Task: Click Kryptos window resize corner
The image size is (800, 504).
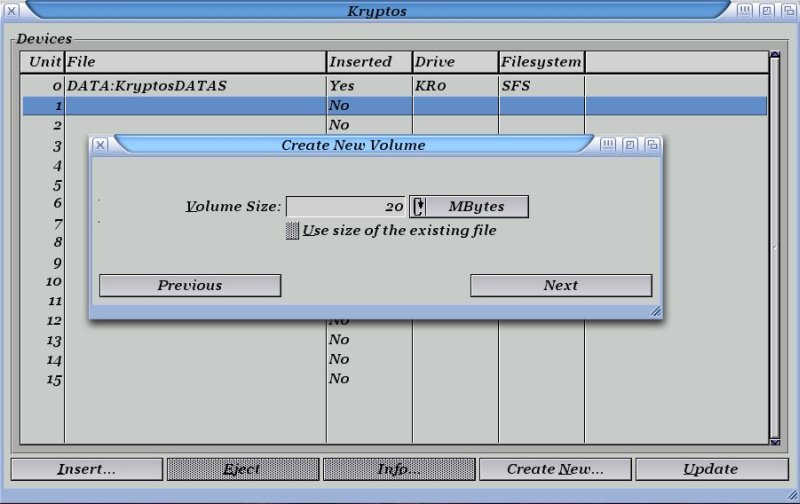Action: [x=792, y=495]
